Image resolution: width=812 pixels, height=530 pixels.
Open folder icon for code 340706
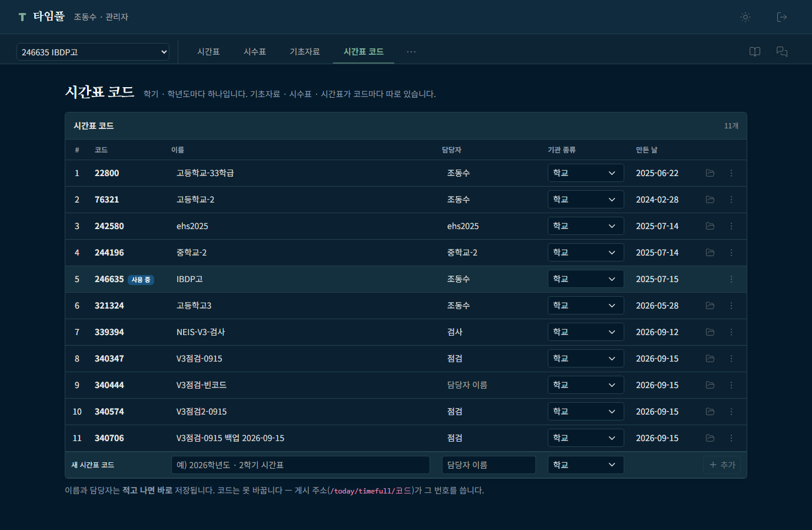pyautogui.click(x=710, y=438)
